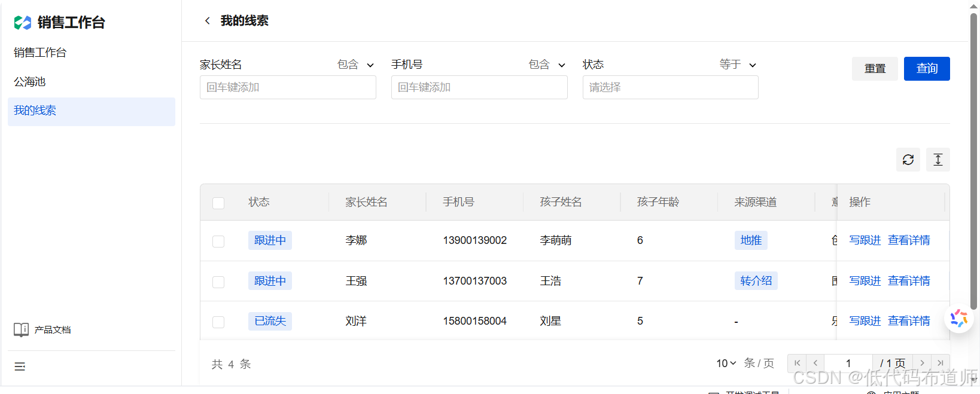Click 查看详情 for 李娜
980x394 pixels.
click(909, 240)
